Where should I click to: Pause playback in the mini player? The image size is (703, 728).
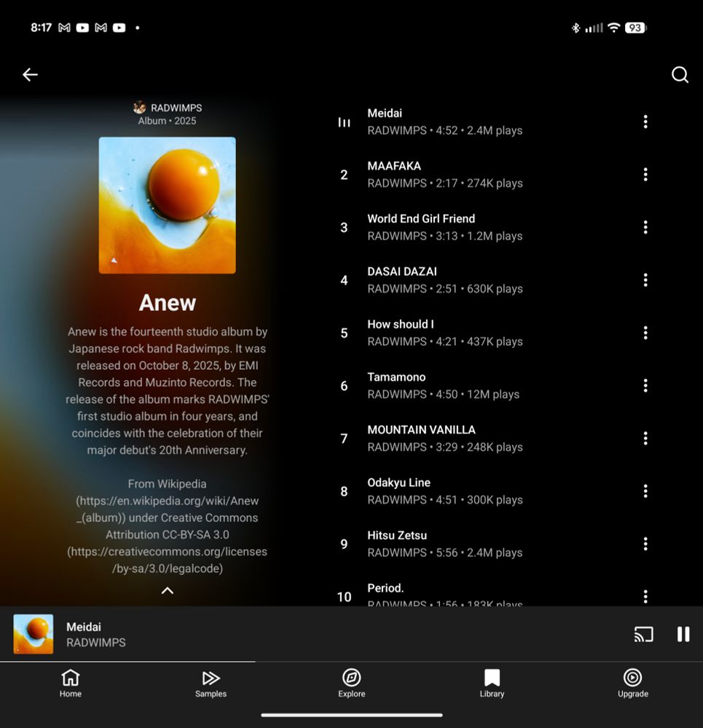[683, 634]
